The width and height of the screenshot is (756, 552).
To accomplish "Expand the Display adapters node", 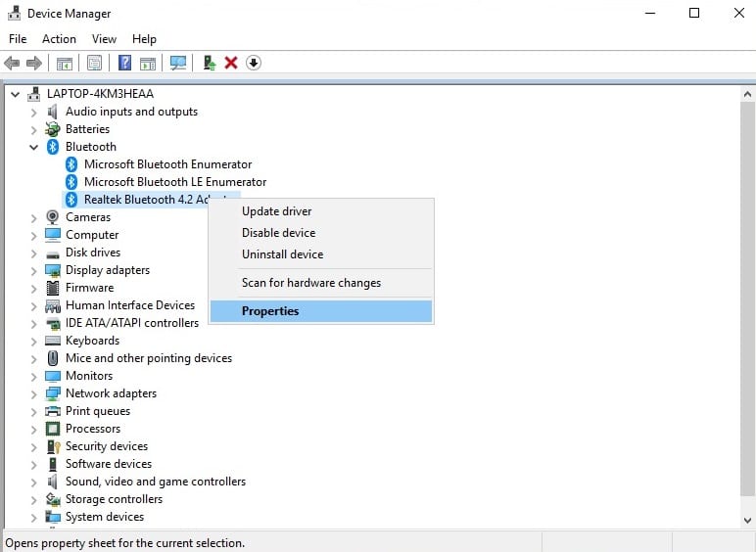I will click(34, 270).
